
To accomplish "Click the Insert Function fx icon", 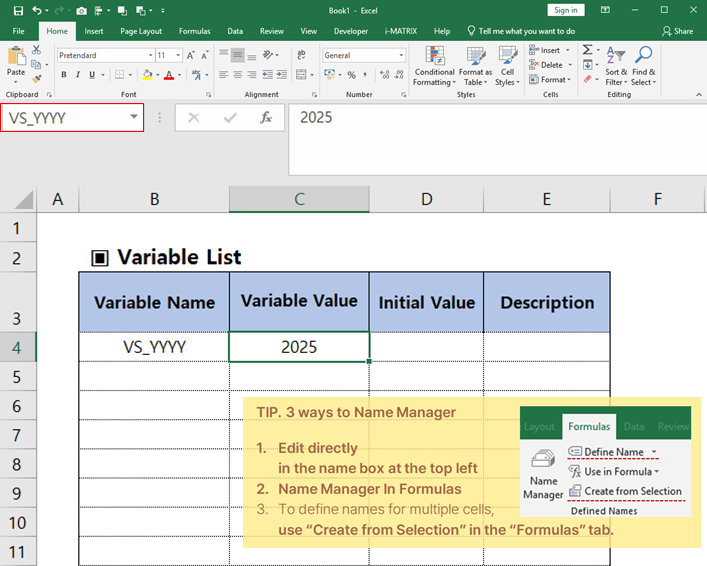I will click(x=266, y=118).
